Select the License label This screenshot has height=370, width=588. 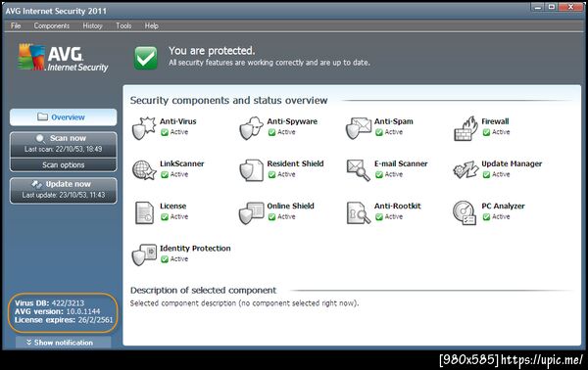click(172, 206)
